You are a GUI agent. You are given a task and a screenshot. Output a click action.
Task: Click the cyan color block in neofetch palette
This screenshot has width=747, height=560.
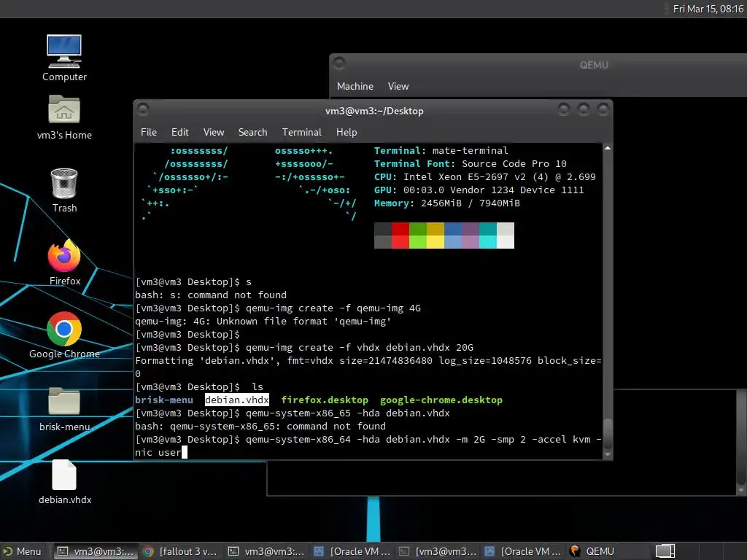[x=488, y=236]
